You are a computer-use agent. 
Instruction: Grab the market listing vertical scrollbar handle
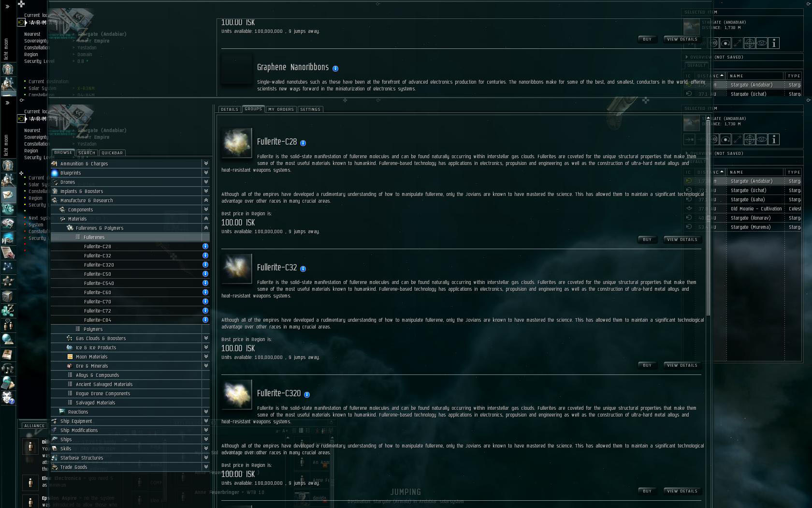(708, 218)
